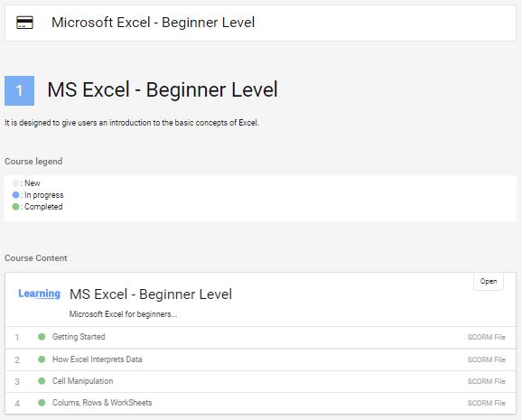The image size is (522, 420).
Task: Click the Microsoft Excel for beginners... subtitle
Action: pyautogui.click(x=123, y=314)
